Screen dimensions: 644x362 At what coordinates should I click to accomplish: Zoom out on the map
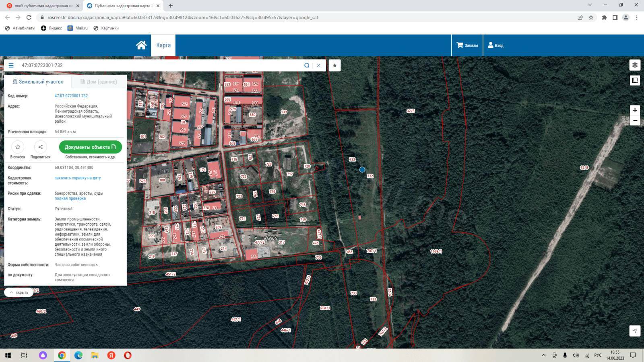tap(635, 120)
